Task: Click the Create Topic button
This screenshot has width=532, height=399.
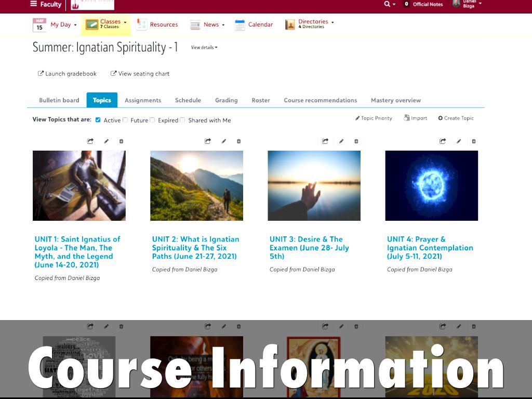Action: click(x=456, y=118)
